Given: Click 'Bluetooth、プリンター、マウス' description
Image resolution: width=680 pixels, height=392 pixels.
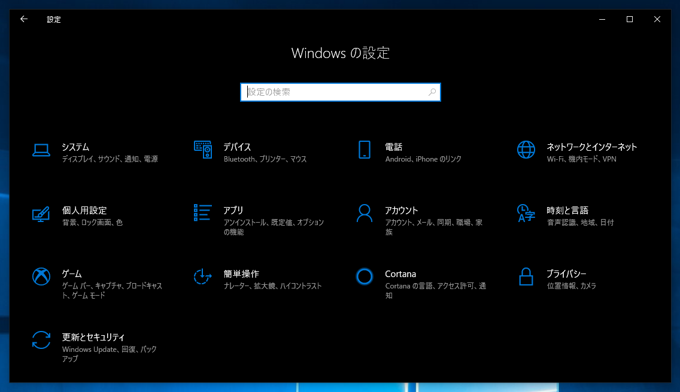Looking at the screenshot, I should (265, 159).
